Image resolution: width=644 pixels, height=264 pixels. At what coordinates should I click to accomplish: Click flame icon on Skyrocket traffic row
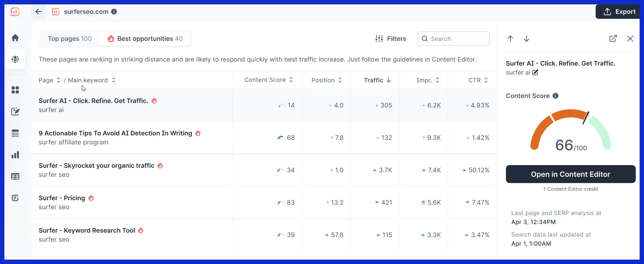pyautogui.click(x=160, y=165)
